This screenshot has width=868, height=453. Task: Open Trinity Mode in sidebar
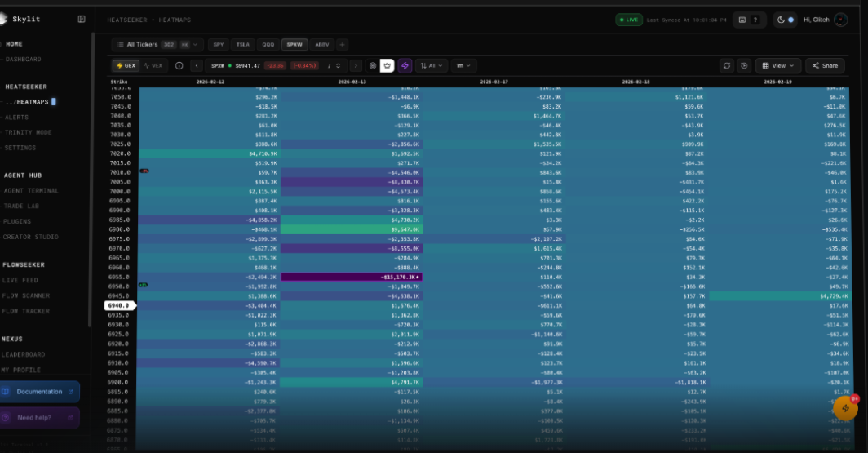pos(28,132)
